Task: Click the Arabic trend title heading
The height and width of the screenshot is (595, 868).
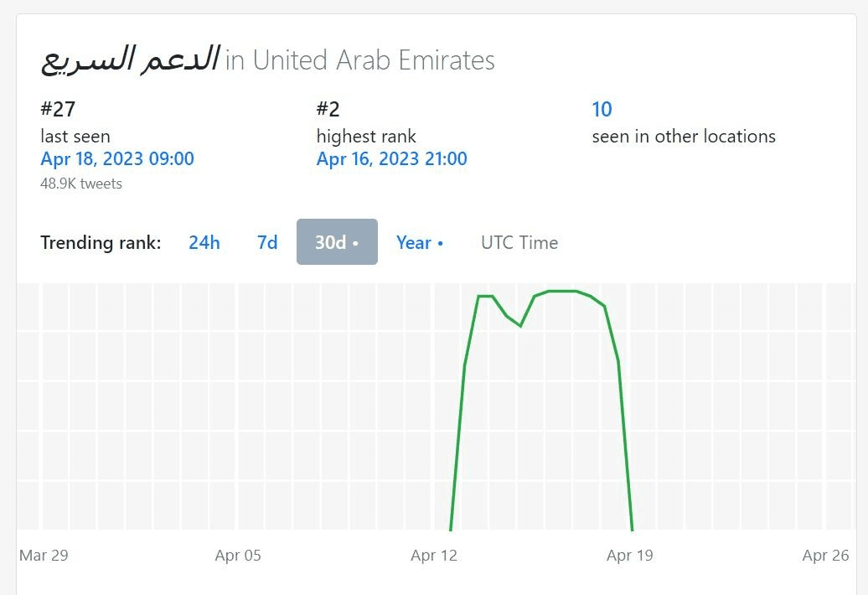Action: [131, 59]
